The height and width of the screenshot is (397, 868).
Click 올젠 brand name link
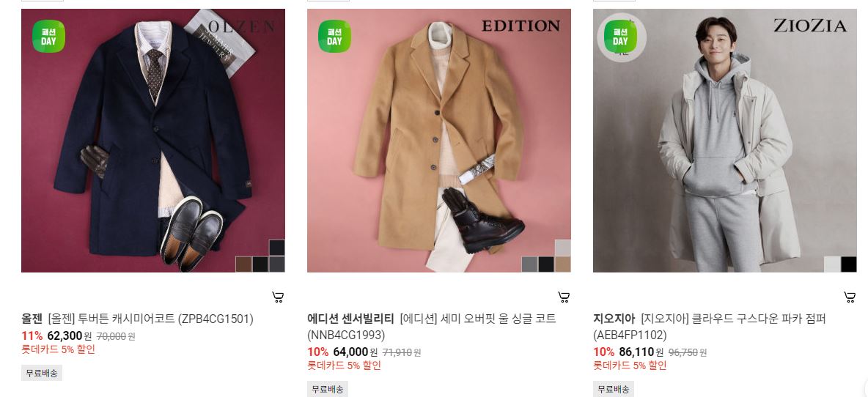[32, 319]
